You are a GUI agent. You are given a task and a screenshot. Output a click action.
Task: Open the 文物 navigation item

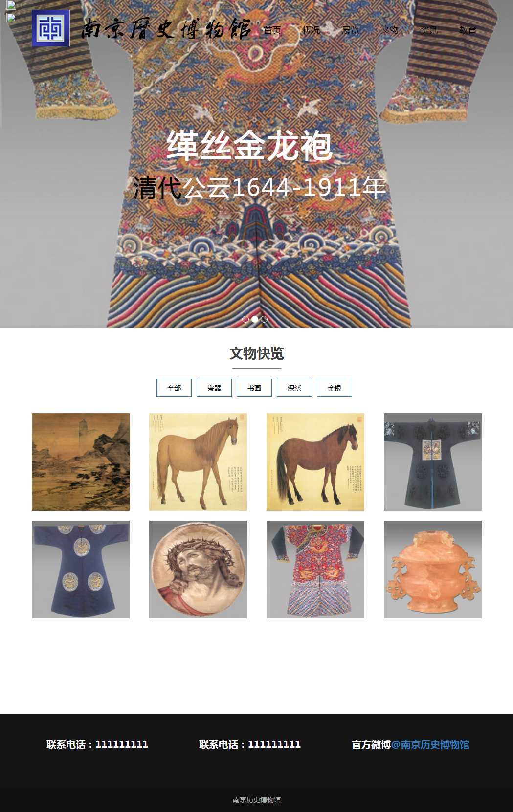pos(390,30)
